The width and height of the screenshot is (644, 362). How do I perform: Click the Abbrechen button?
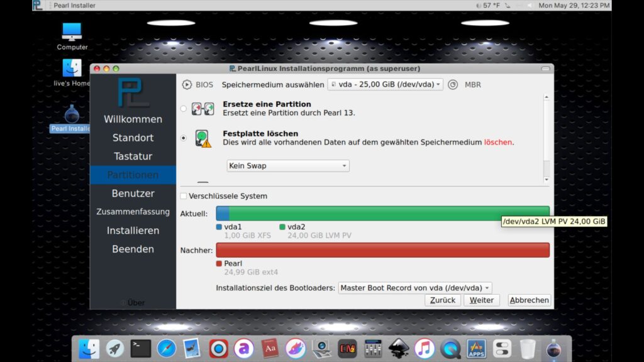click(529, 300)
